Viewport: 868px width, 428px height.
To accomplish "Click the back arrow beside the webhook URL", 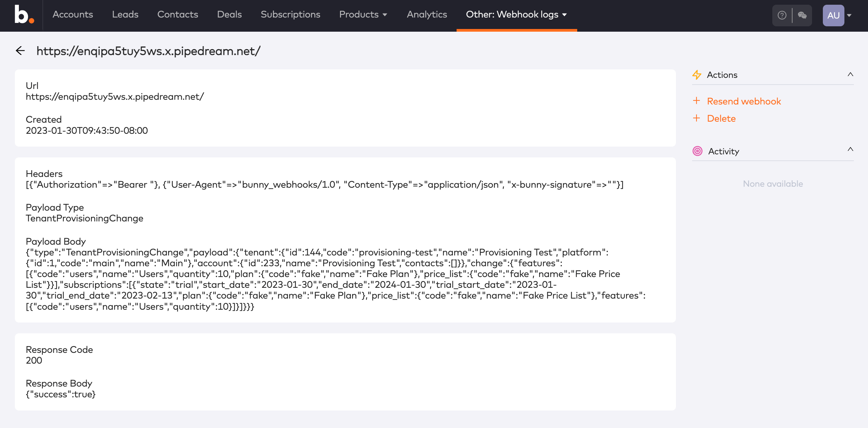I will tap(20, 51).
